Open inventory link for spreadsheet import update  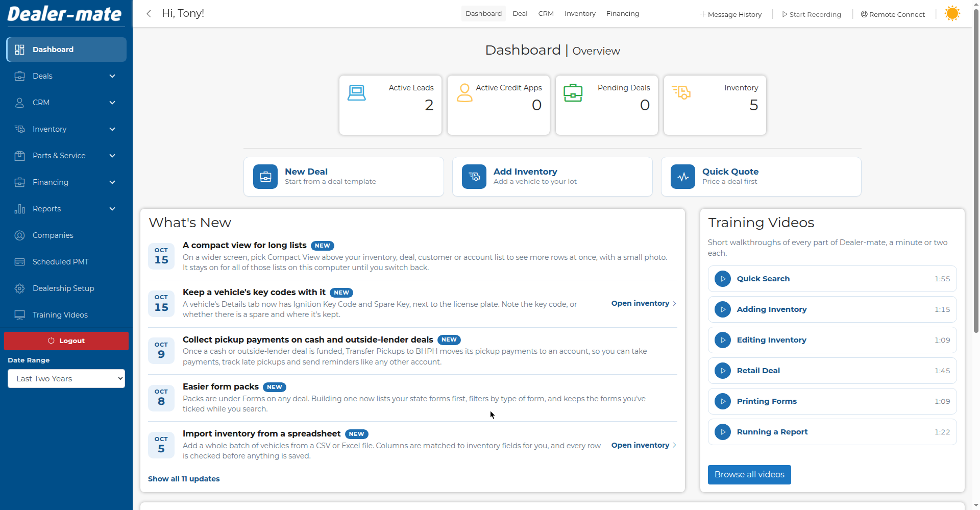(644, 445)
